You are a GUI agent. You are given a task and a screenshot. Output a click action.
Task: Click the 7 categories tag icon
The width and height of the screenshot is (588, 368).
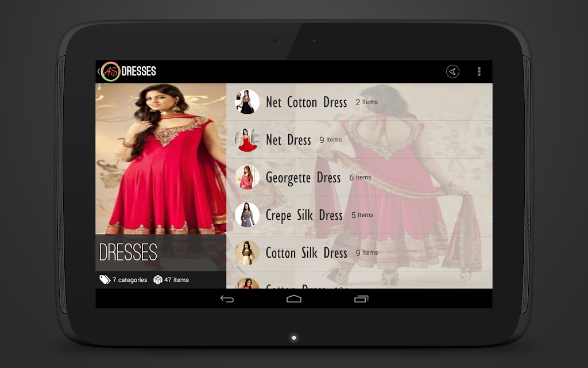click(105, 279)
